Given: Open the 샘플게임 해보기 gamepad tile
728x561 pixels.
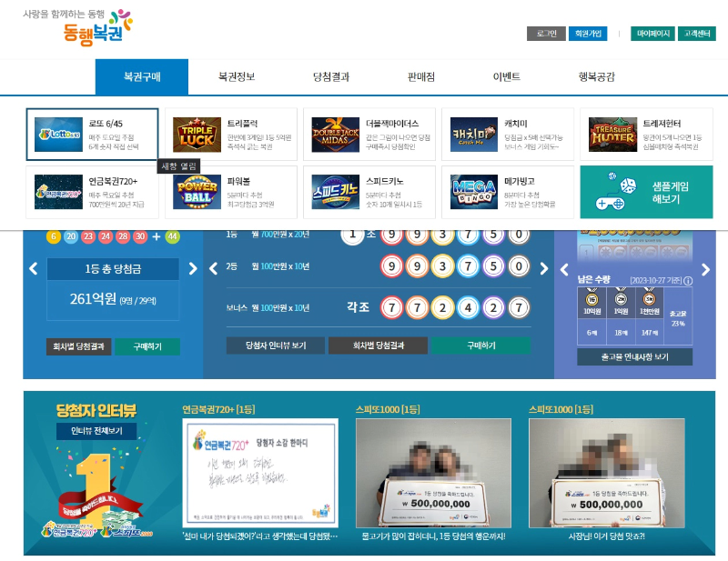Looking at the screenshot, I should tap(646, 192).
